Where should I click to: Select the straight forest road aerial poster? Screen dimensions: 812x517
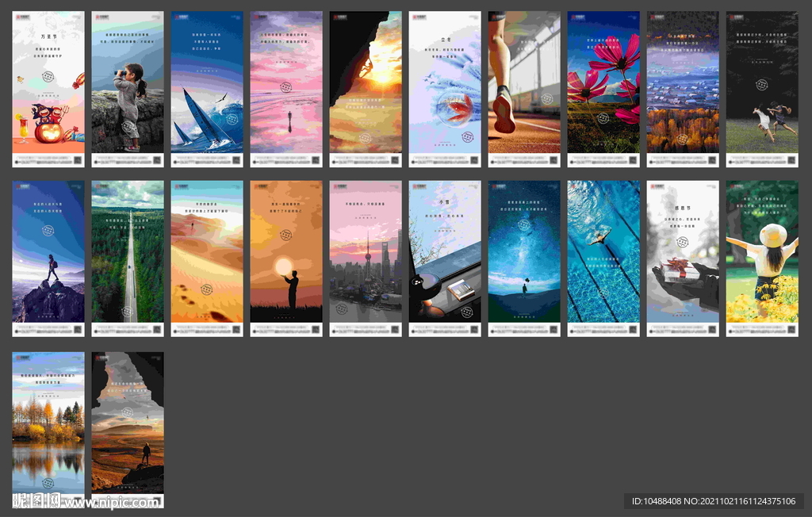(128, 258)
